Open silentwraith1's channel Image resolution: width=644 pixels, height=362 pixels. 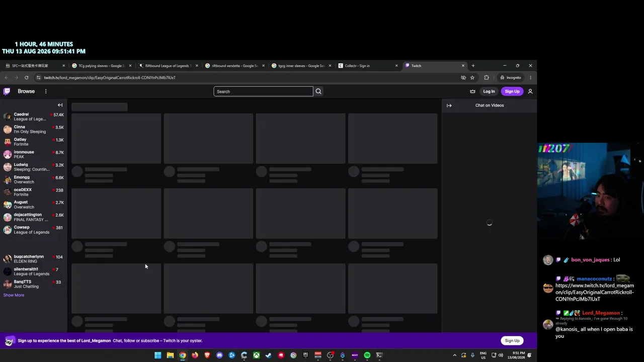(x=33, y=271)
